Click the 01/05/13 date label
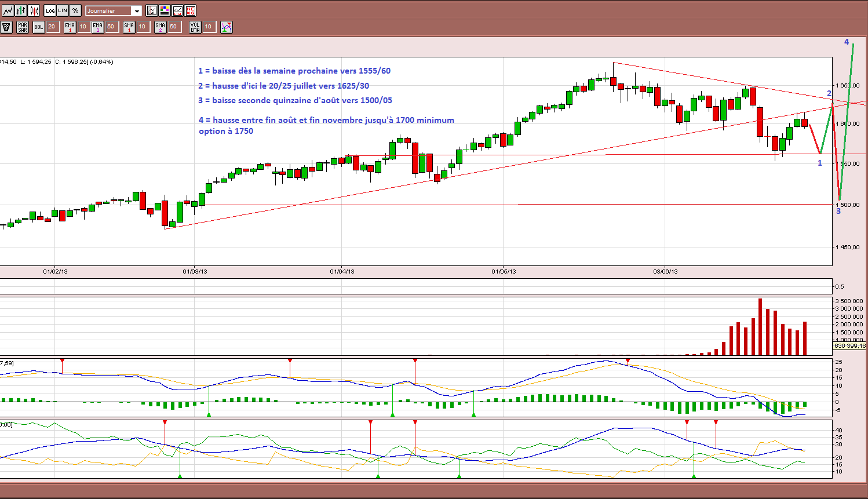The width and height of the screenshot is (868, 499). coord(504,271)
